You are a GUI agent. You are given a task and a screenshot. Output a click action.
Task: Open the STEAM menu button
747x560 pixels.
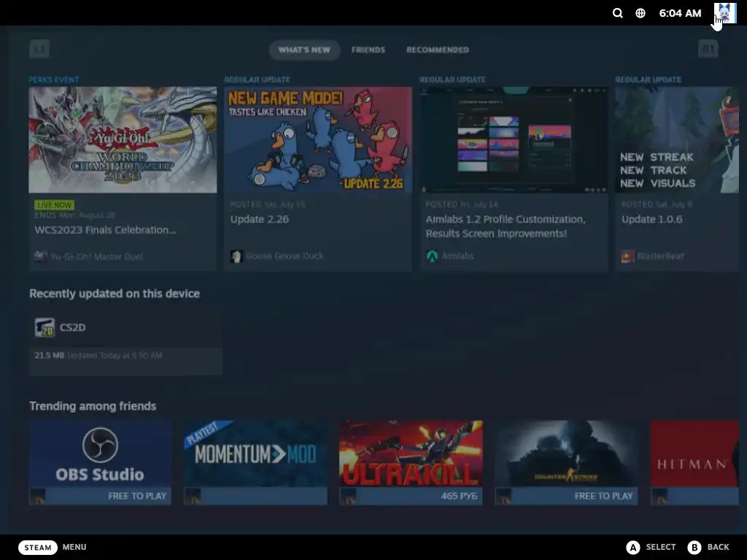(38, 547)
